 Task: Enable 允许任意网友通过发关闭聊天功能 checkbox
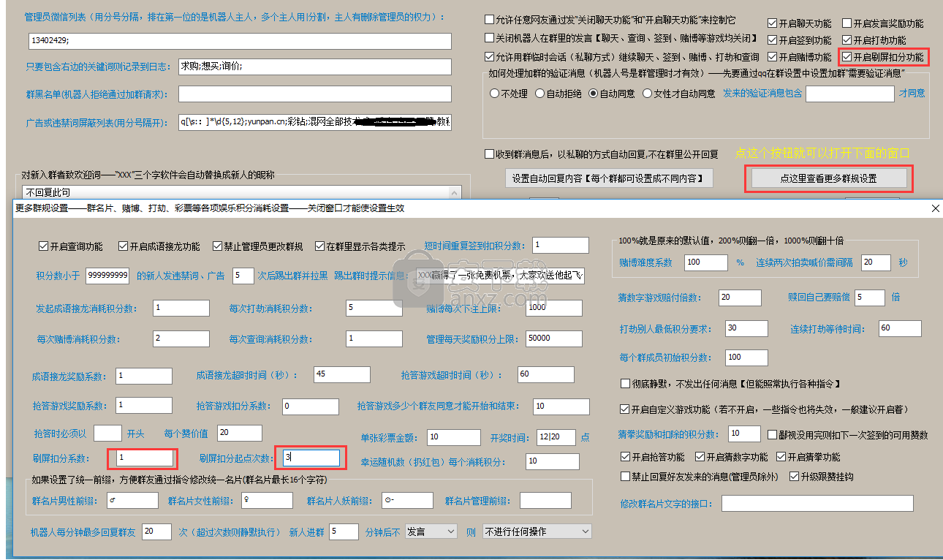point(490,20)
